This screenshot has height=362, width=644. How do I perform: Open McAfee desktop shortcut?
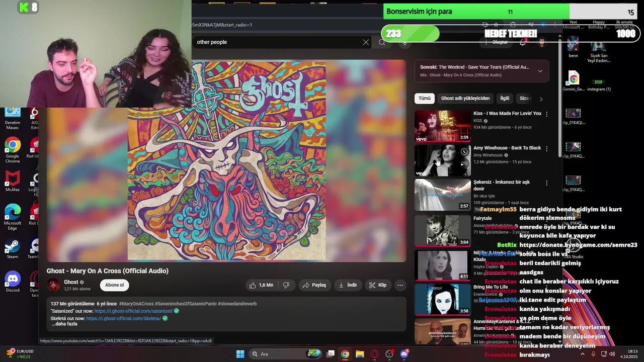click(13, 182)
